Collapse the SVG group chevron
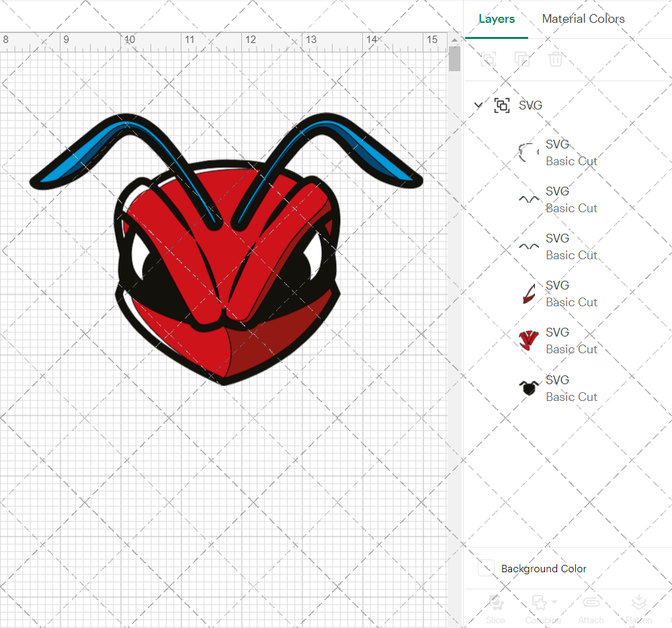 [x=478, y=105]
